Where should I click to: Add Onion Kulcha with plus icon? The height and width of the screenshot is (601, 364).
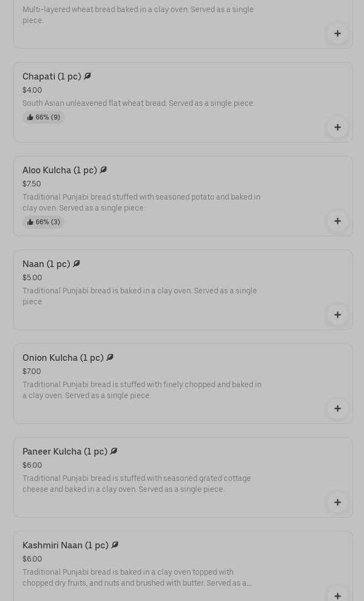(338, 409)
